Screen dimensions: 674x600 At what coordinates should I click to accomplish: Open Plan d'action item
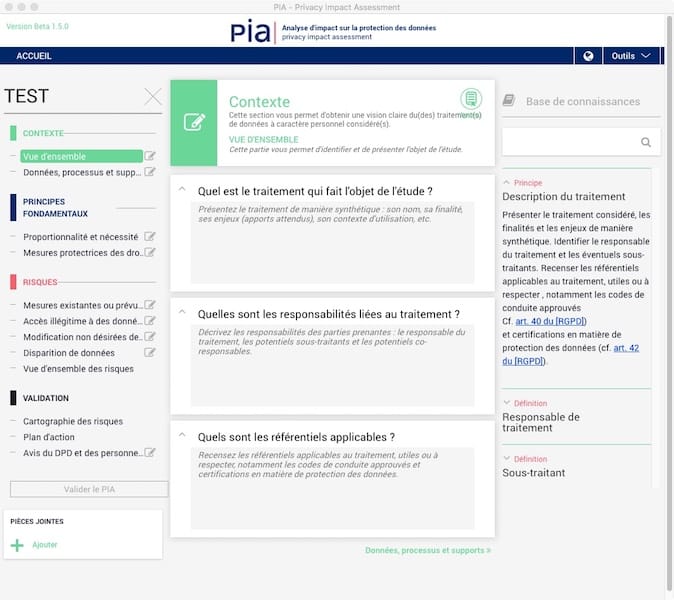tap(49, 437)
